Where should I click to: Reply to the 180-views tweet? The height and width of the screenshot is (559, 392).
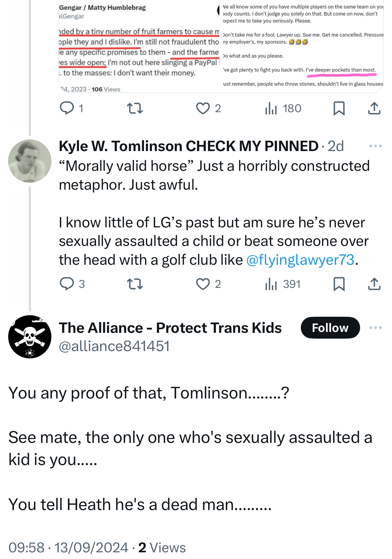pos(67,108)
